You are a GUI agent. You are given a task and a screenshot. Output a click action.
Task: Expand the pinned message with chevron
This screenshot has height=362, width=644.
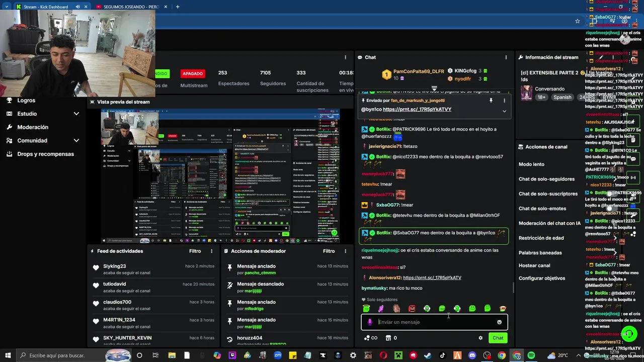[504, 111]
